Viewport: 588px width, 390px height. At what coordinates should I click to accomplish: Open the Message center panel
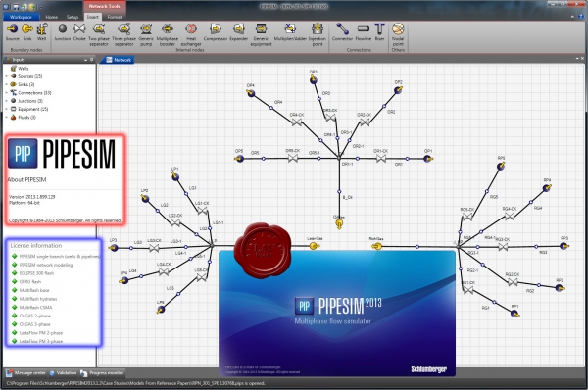tap(25, 373)
